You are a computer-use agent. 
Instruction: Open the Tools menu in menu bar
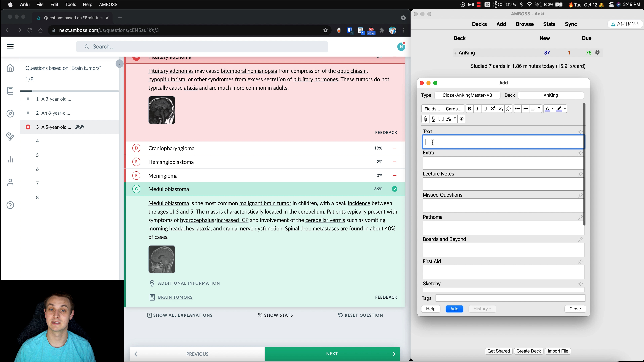tap(70, 5)
